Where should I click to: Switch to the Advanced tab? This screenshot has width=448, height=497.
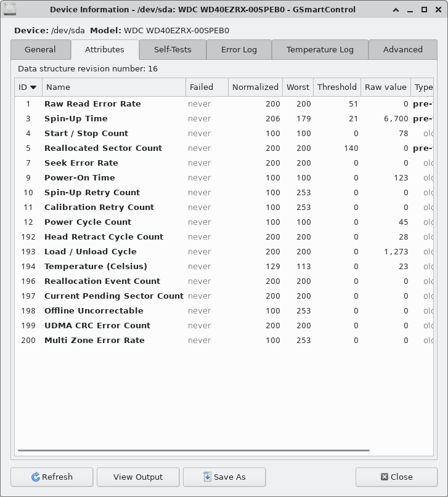click(x=402, y=49)
